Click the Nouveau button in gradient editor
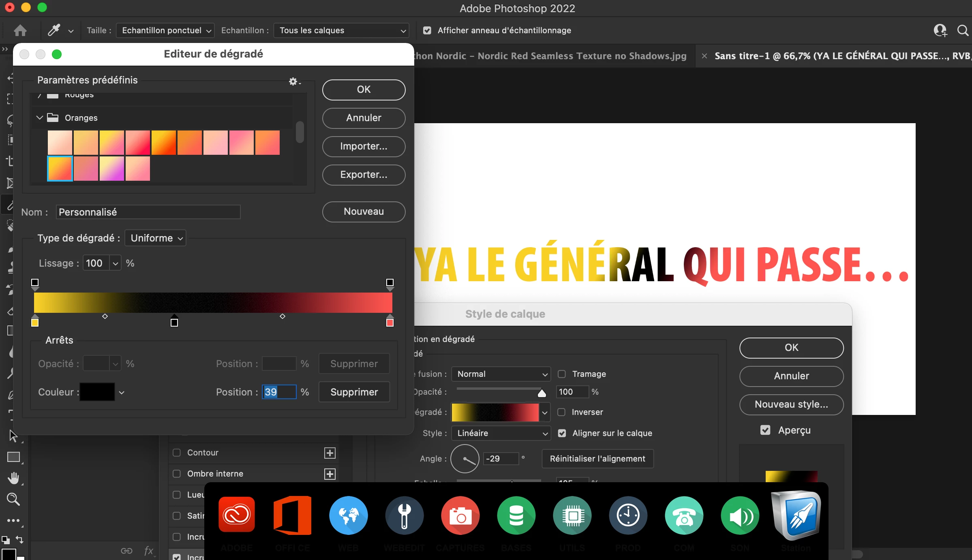This screenshot has height=560, width=972. click(364, 212)
